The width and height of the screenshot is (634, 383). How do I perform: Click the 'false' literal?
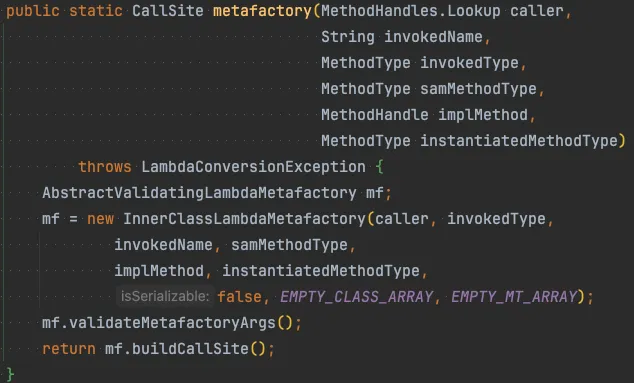(x=239, y=297)
